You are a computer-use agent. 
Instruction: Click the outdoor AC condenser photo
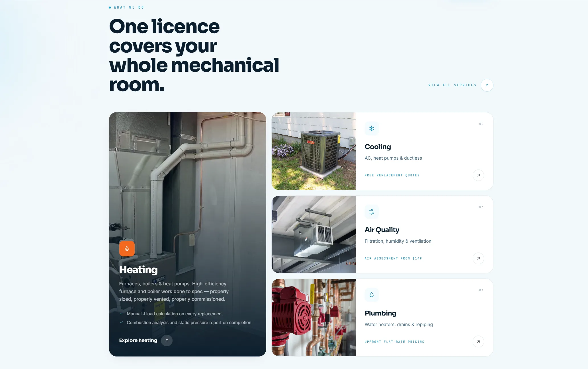(x=314, y=151)
